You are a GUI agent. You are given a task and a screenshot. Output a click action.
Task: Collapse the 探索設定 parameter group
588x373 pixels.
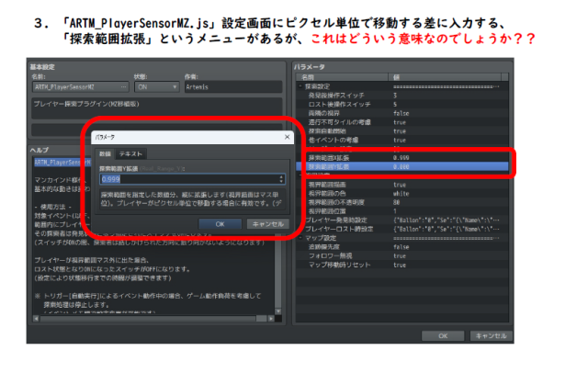[300, 86]
